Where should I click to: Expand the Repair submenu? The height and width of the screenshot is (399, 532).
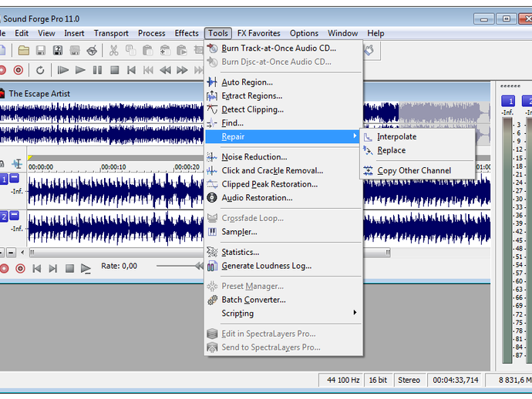click(x=284, y=136)
